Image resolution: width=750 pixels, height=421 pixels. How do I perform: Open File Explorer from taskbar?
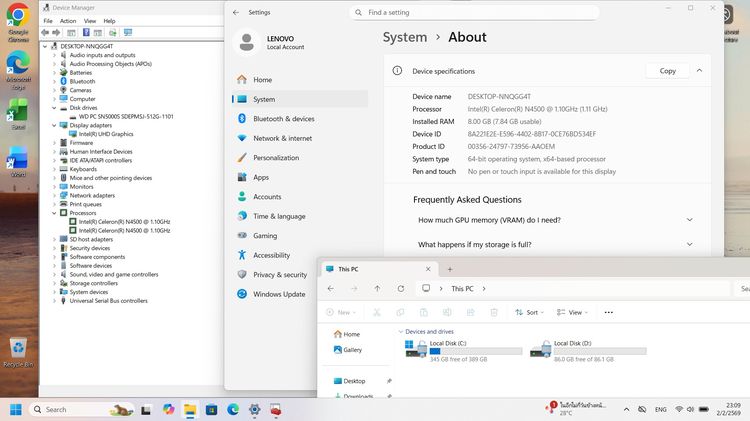pyautogui.click(x=190, y=410)
